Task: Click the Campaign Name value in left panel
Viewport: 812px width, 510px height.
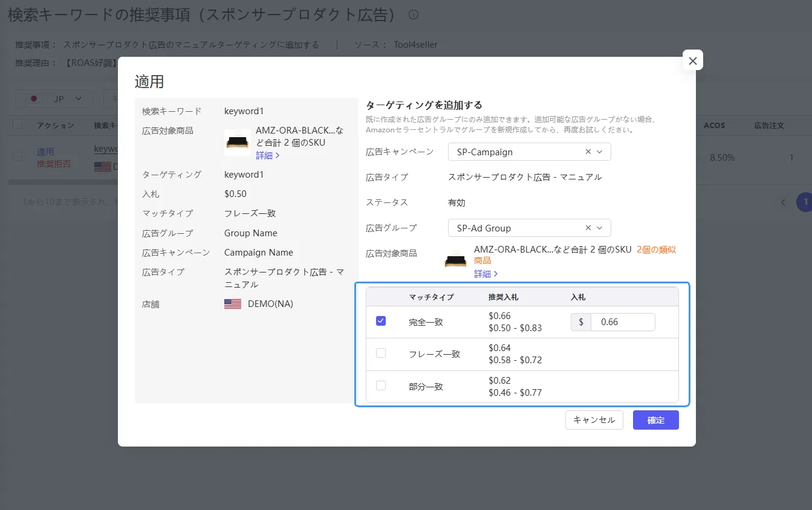Action: coord(259,253)
